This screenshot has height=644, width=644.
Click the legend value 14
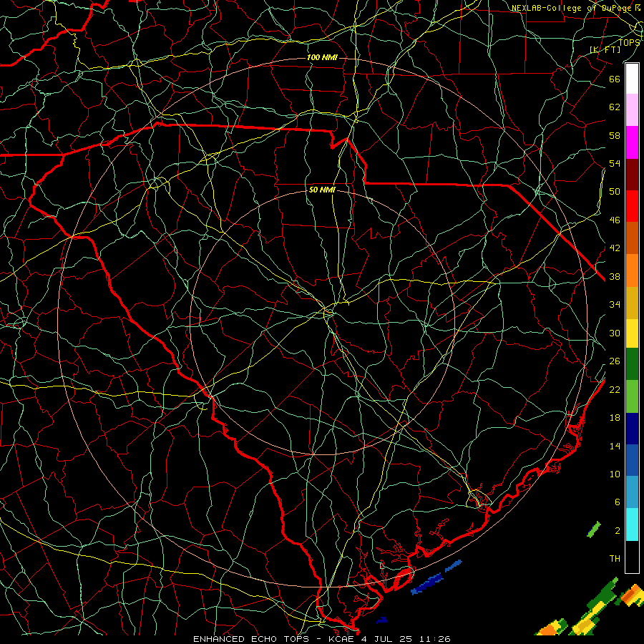coord(615,446)
